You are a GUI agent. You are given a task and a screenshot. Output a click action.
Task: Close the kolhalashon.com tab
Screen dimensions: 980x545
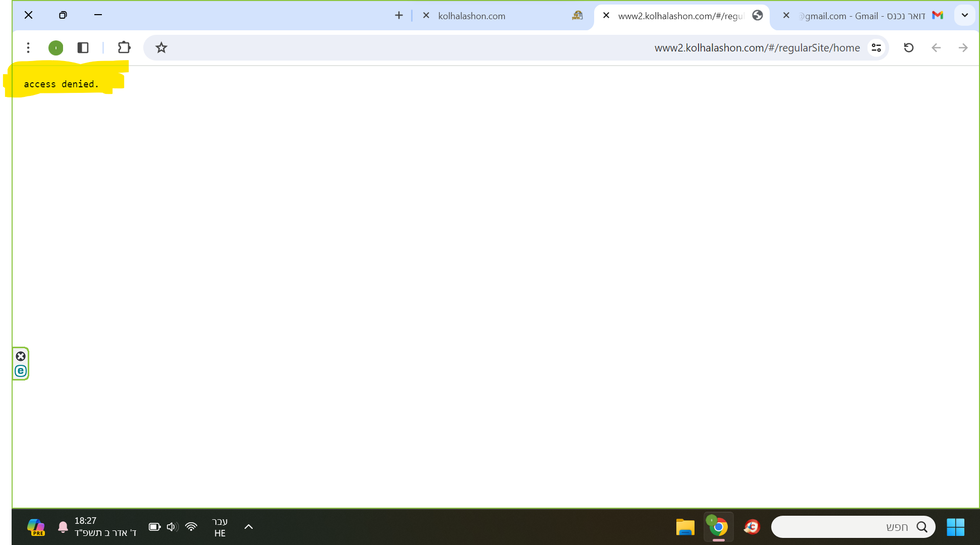pyautogui.click(x=426, y=16)
